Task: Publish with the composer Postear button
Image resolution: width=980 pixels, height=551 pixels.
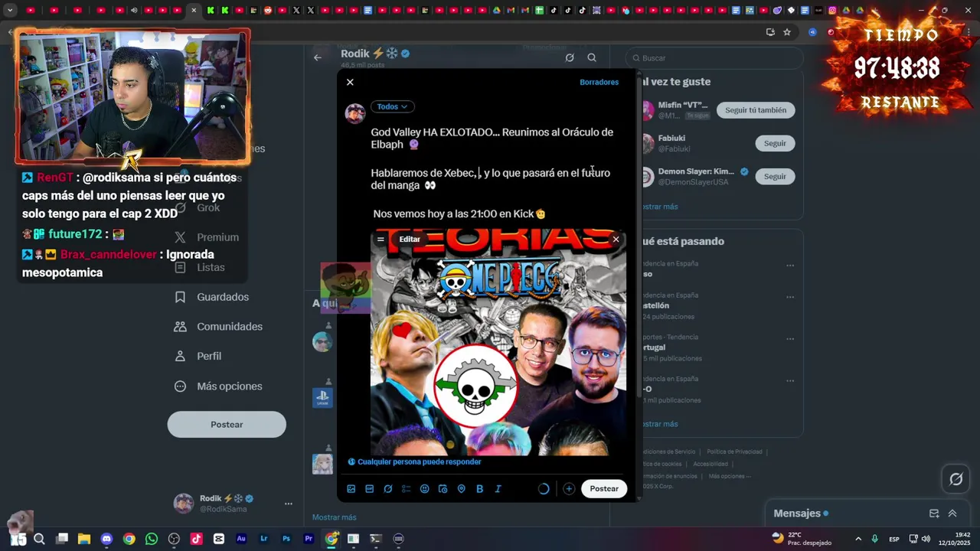Action: pyautogui.click(x=604, y=489)
